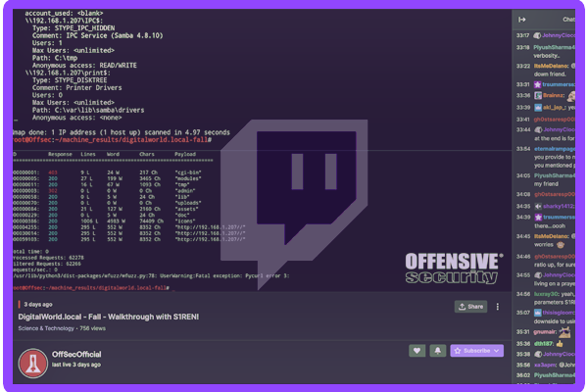The width and height of the screenshot is (588, 392).
Task: Click the crown badge next to aki_jap_
Action: pos(538,108)
